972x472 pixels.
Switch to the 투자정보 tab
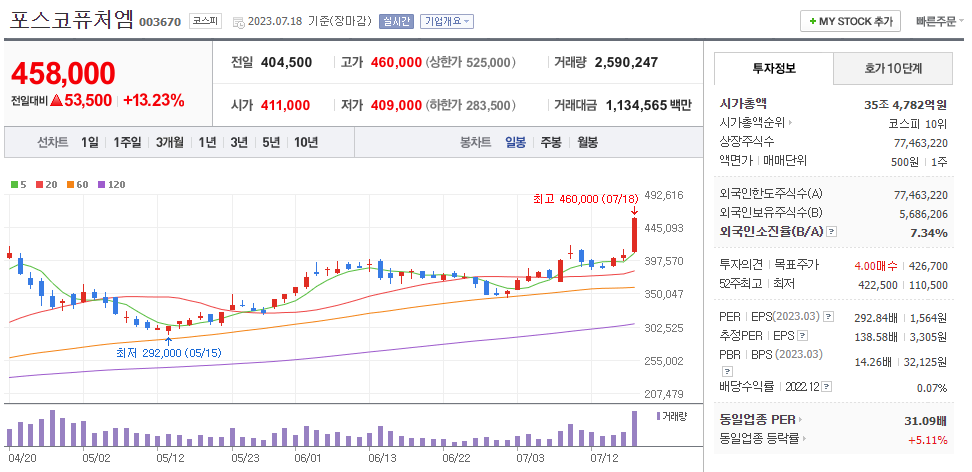(x=774, y=68)
